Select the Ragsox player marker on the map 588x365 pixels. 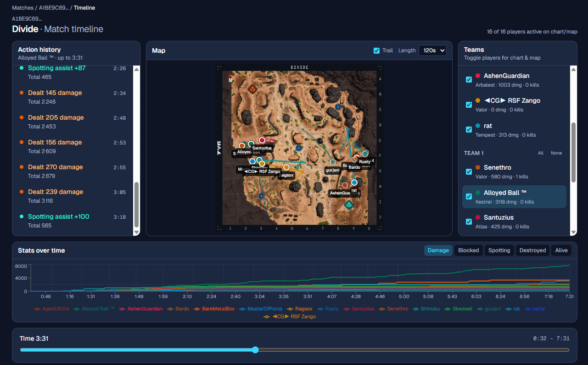point(286,167)
